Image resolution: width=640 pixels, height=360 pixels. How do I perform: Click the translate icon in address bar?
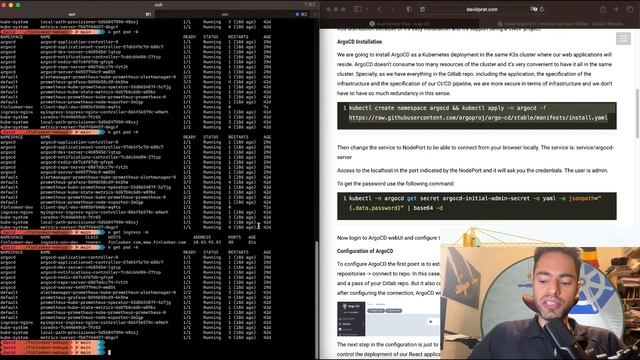[533, 9]
